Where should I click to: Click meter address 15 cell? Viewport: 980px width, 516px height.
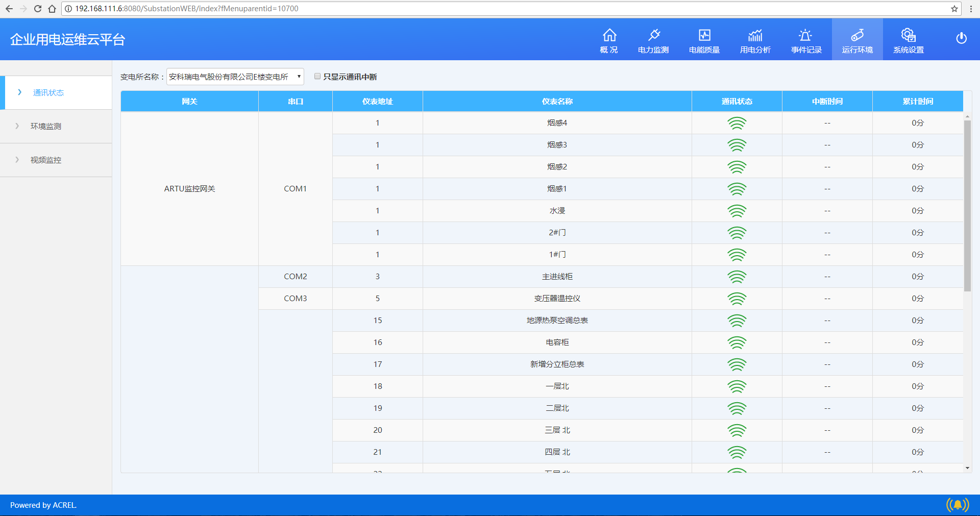point(378,321)
